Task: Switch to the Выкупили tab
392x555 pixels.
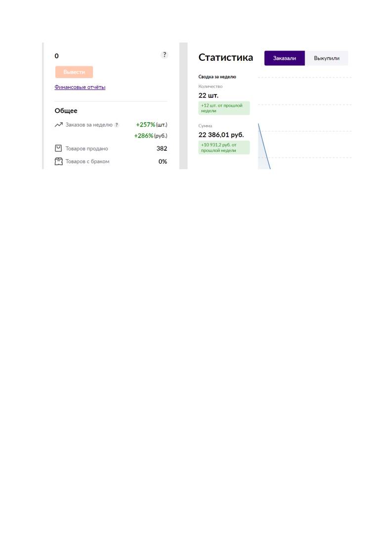Action: pos(326,58)
